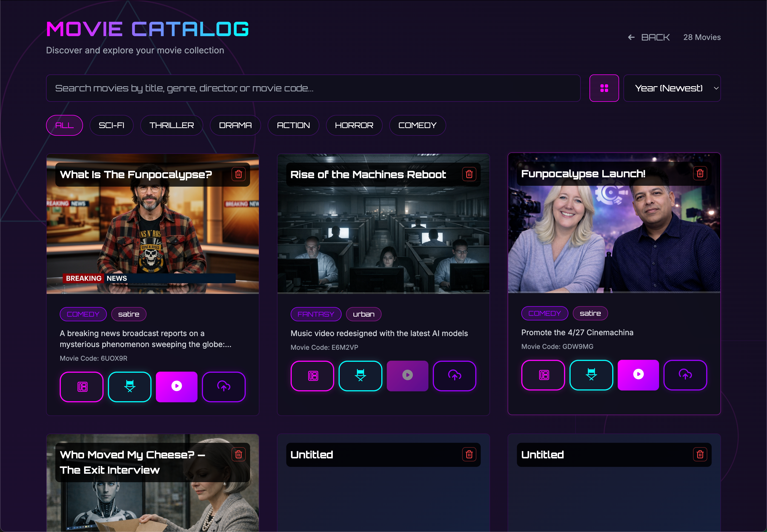The image size is (767, 532).
Task: Select the "satire" tag on Funpocalypse Launch!
Action: (x=590, y=313)
